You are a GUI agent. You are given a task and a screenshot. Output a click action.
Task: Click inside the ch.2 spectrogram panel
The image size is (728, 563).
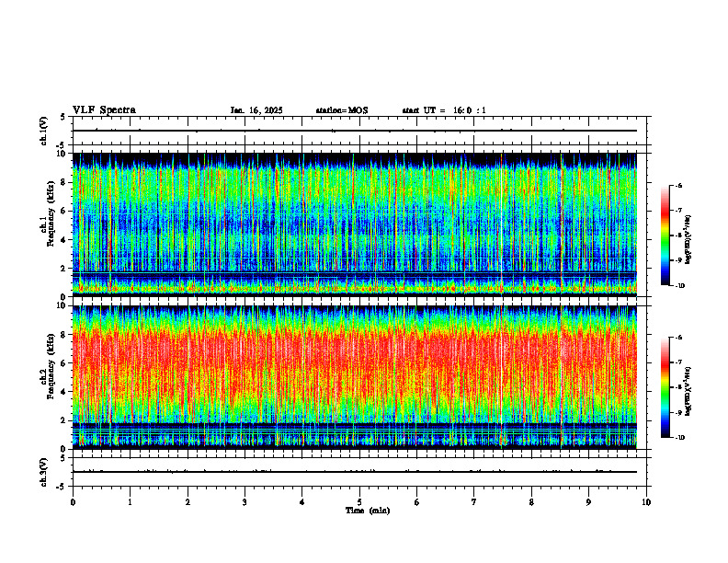point(355,377)
